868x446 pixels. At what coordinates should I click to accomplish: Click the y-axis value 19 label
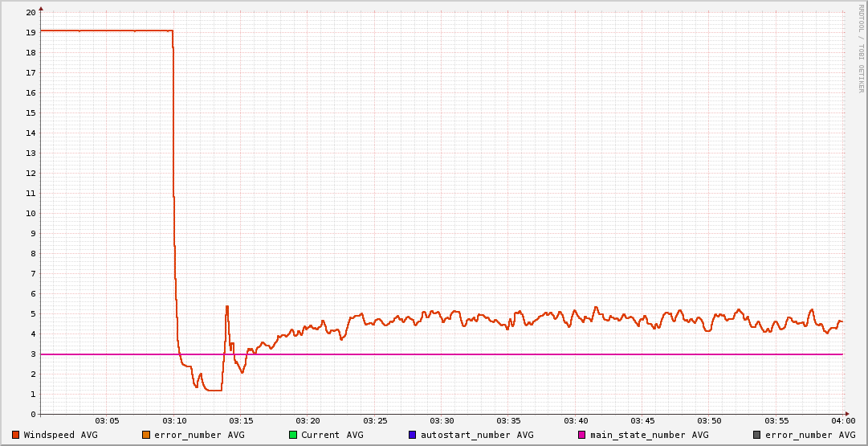point(30,32)
